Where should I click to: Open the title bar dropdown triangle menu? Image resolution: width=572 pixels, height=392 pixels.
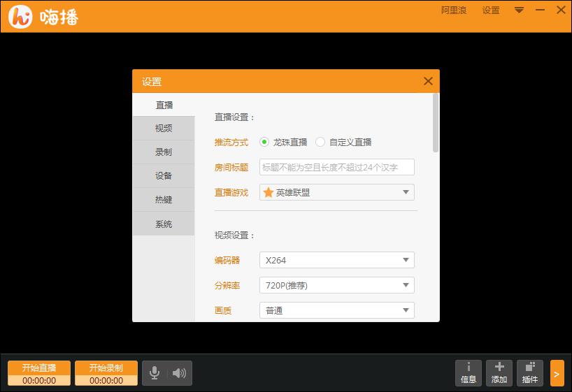pyautogui.click(x=519, y=10)
